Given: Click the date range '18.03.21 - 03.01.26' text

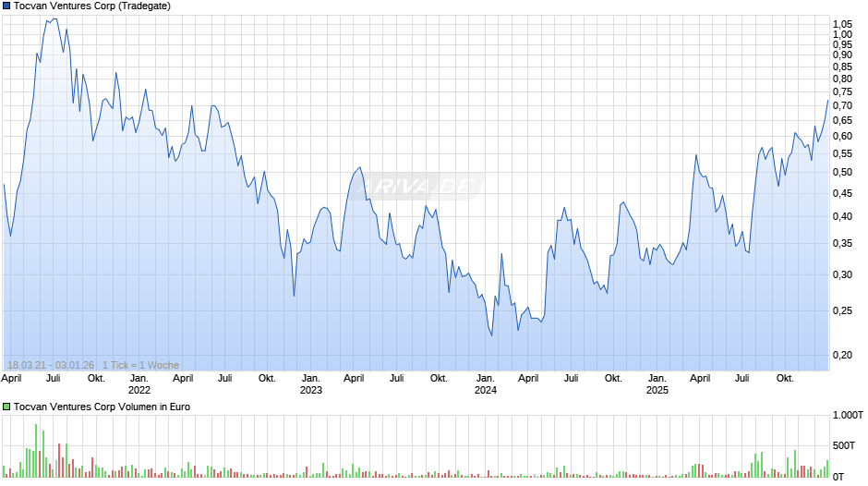Looking at the screenshot, I should [x=51, y=365].
